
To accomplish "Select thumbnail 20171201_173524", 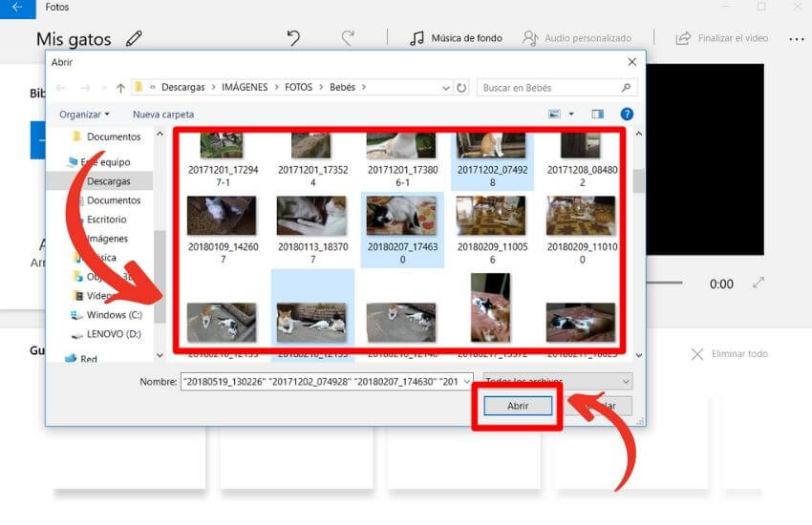I will click(x=312, y=158).
